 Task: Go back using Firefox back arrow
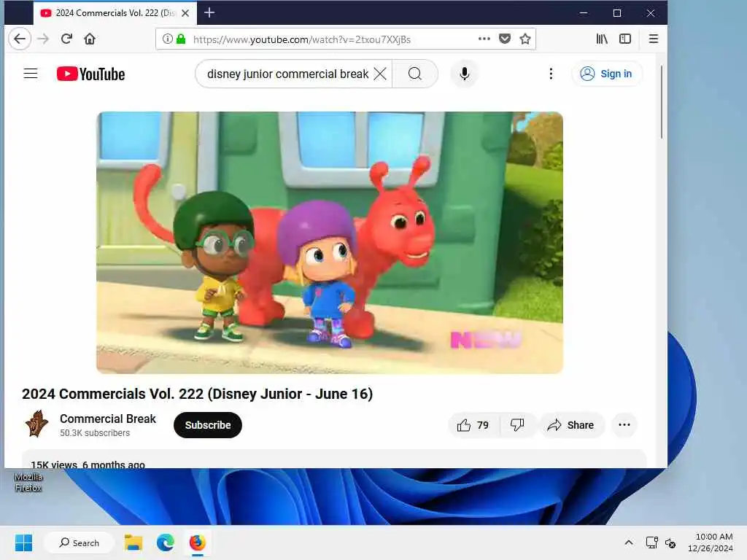pyautogui.click(x=20, y=39)
